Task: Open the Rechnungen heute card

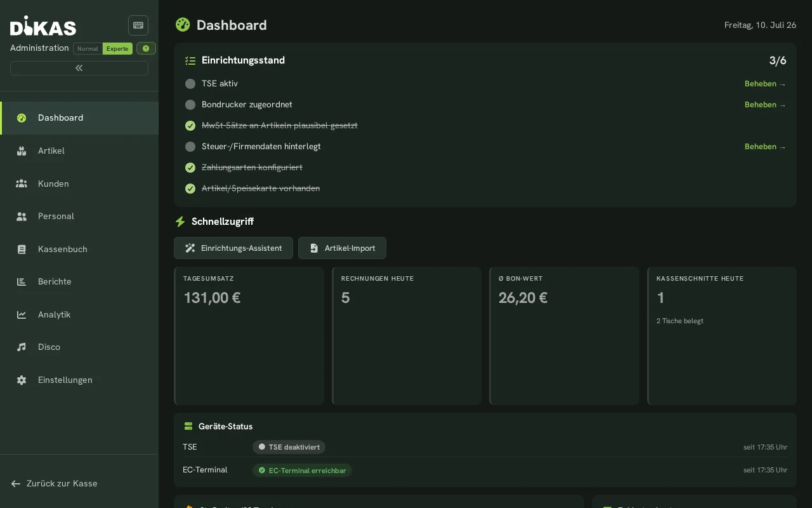Action: click(x=407, y=336)
